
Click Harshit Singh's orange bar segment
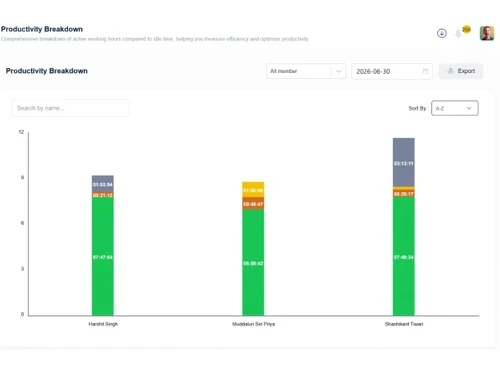click(x=103, y=195)
